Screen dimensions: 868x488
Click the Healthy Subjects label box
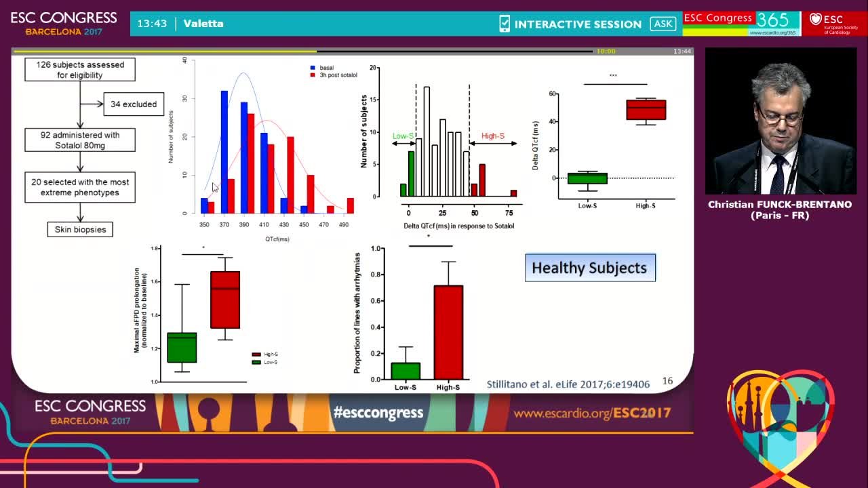tap(590, 268)
